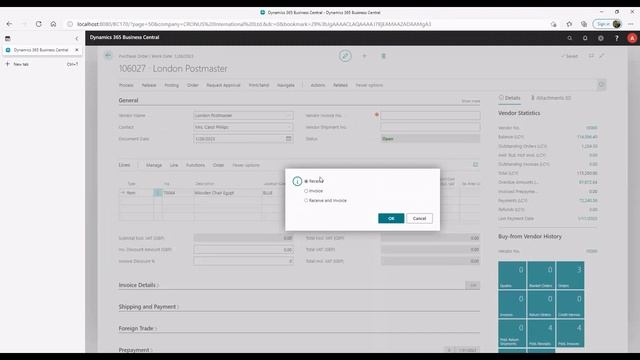
Task: Open user account avatar A
Action: pos(632,38)
